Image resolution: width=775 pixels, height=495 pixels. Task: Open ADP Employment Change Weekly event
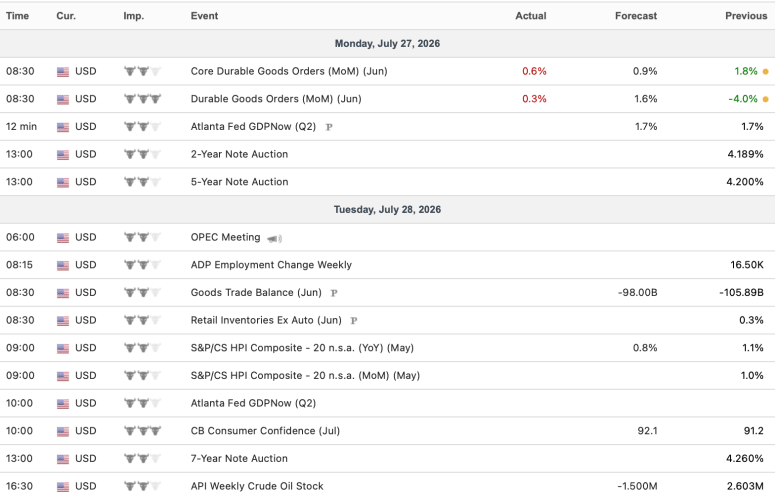271,265
